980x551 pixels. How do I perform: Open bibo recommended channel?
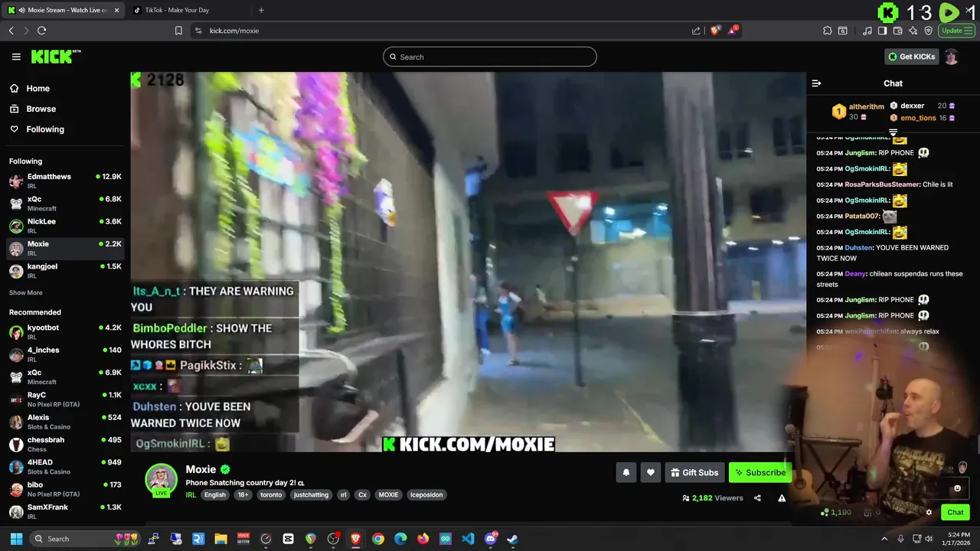65,489
